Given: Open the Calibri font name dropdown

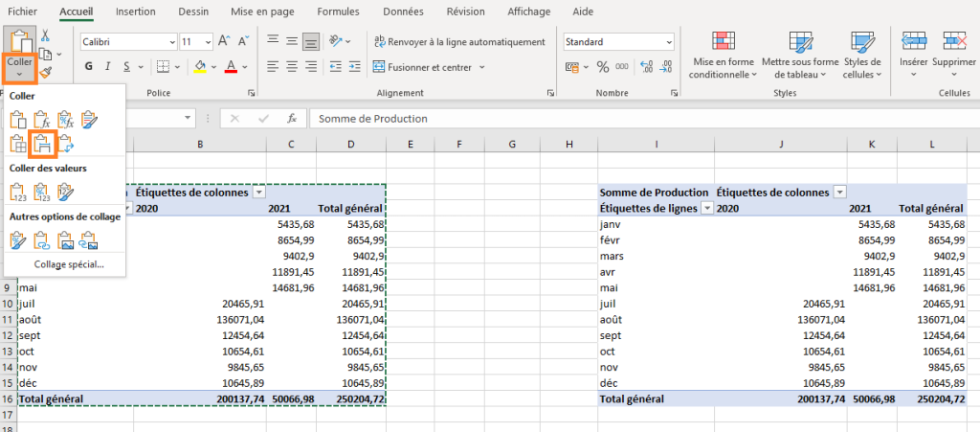Looking at the screenshot, I should (x=172, y=42).
